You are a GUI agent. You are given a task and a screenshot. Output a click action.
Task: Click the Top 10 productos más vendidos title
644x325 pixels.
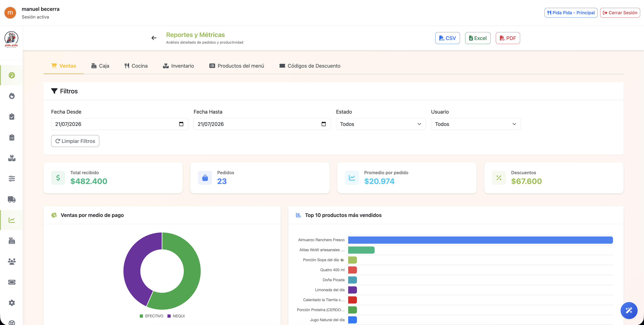click(x=343, y=215)
